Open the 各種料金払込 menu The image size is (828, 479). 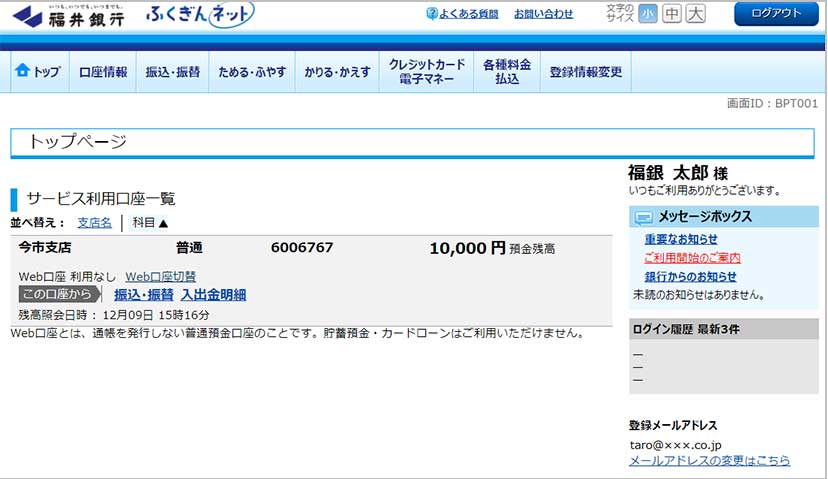507,72
